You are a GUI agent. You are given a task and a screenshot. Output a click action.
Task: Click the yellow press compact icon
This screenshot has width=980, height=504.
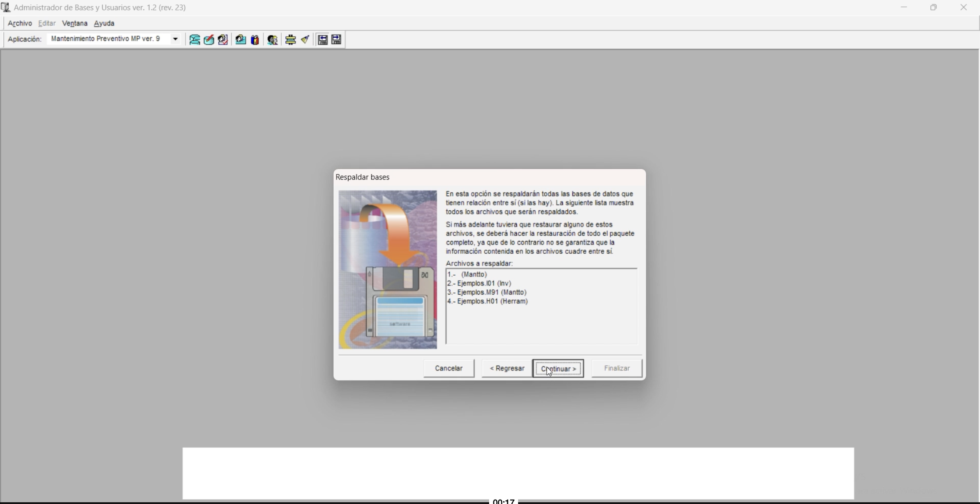pyautogui.click(x=290, y=40)
